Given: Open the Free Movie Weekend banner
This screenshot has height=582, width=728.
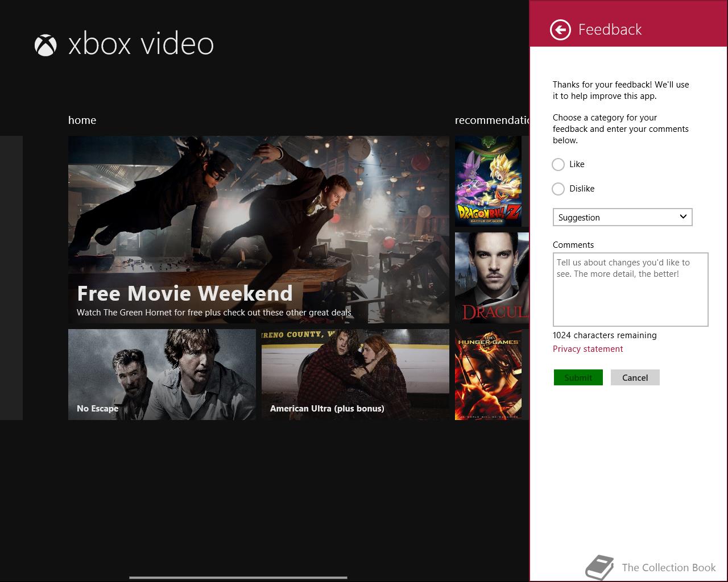Looking at the screenshot, I should tap(259, 230).
